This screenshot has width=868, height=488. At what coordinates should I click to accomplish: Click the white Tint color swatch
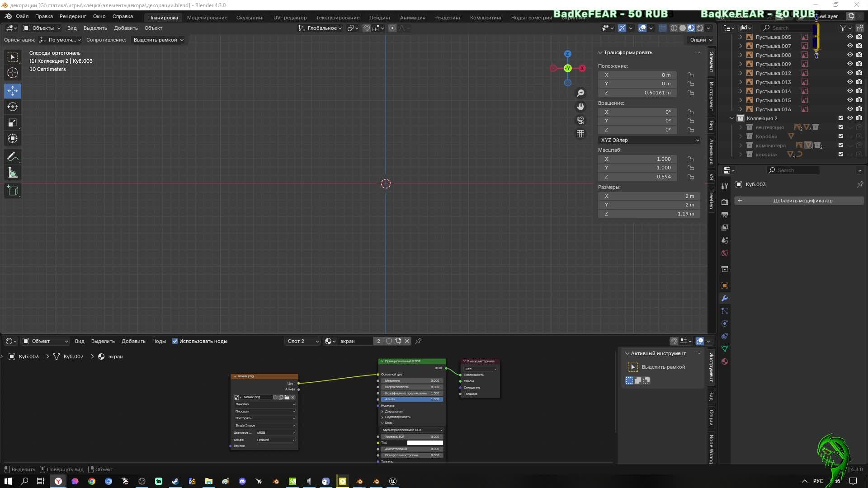[425, 443]
